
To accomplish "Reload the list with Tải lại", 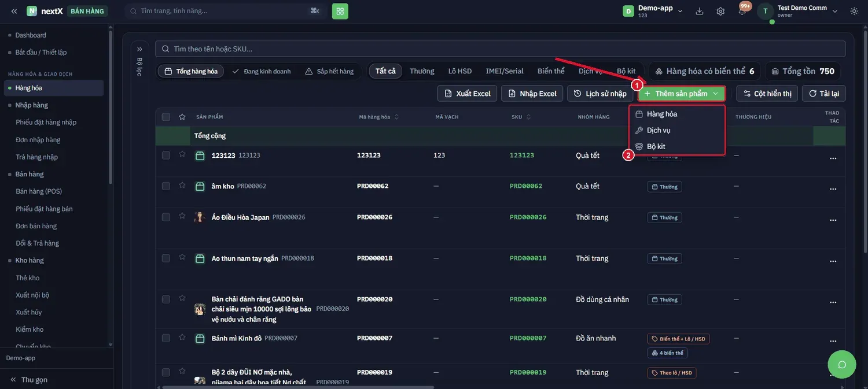I will [x=824, y=94].
